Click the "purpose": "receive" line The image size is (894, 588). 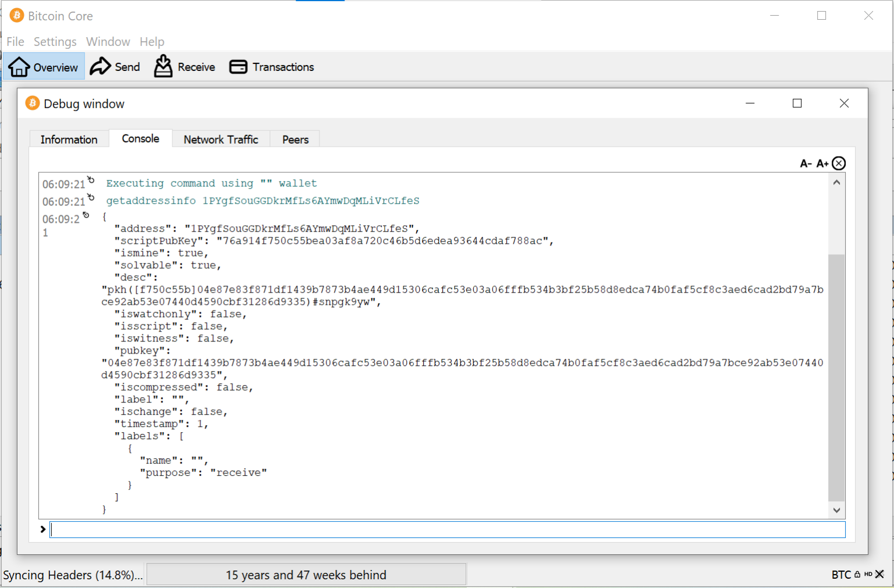pos(203,473)
